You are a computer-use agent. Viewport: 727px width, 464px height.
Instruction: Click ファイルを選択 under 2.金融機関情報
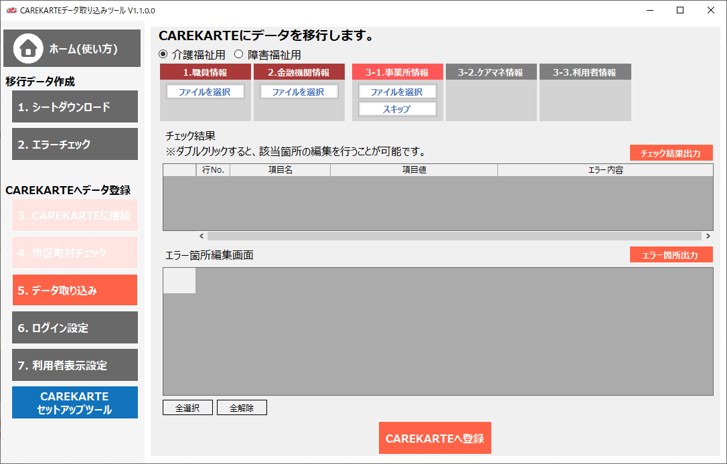[299, 92]
